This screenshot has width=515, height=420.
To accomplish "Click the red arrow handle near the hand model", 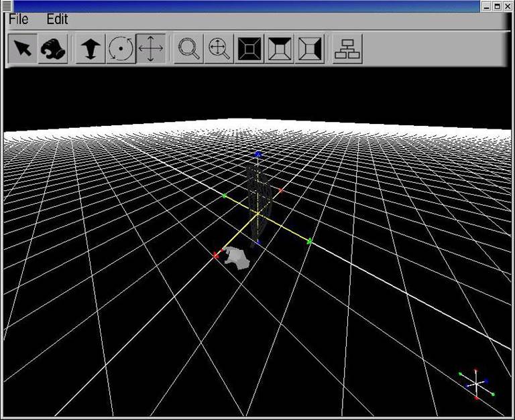I will pyautogui.click(x=216, y=255).
